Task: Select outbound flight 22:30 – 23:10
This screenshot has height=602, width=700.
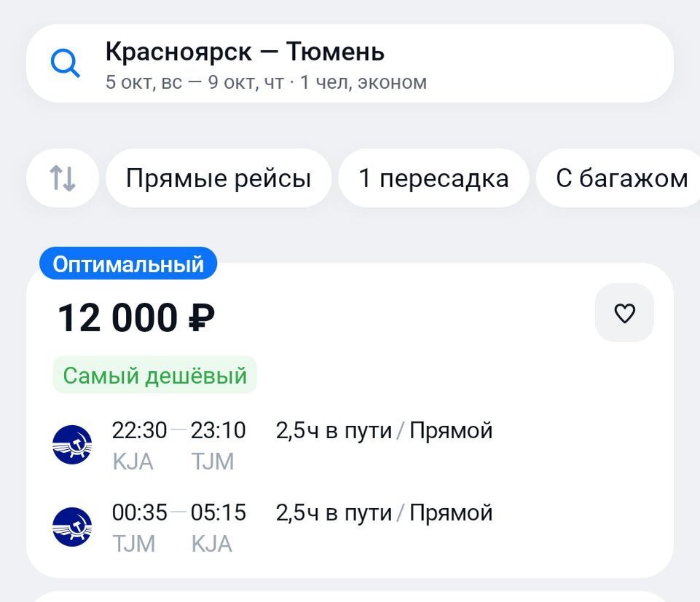Action: point(178,431)
